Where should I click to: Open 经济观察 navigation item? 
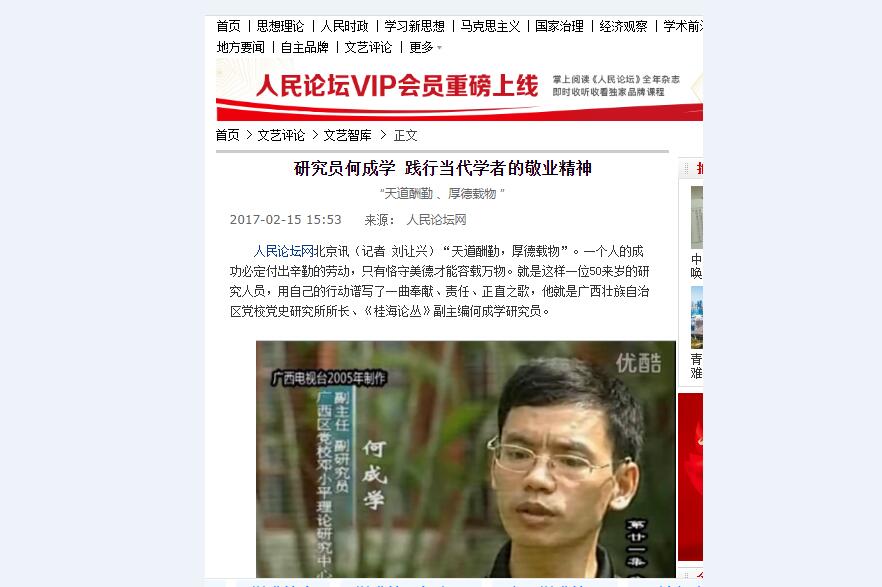point(623,26)
